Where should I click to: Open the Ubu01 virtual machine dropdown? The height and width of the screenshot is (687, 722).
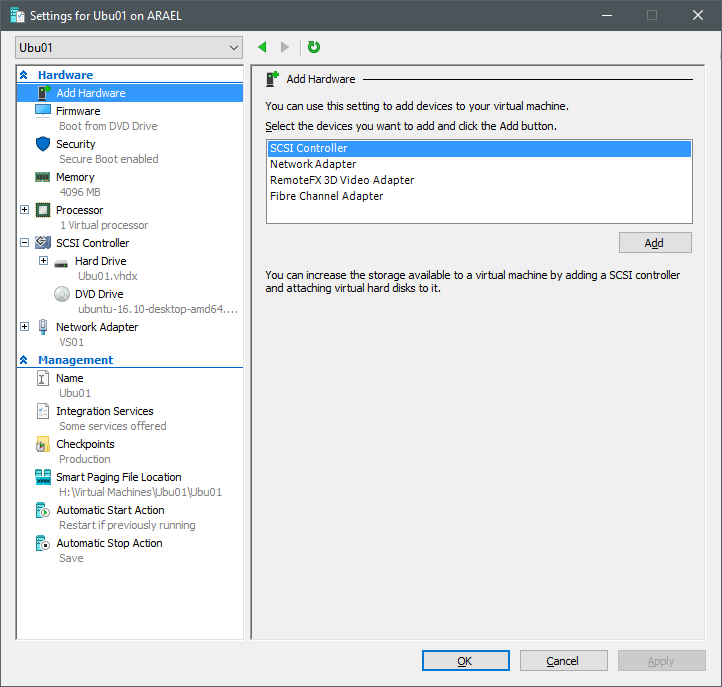[129, 47]
